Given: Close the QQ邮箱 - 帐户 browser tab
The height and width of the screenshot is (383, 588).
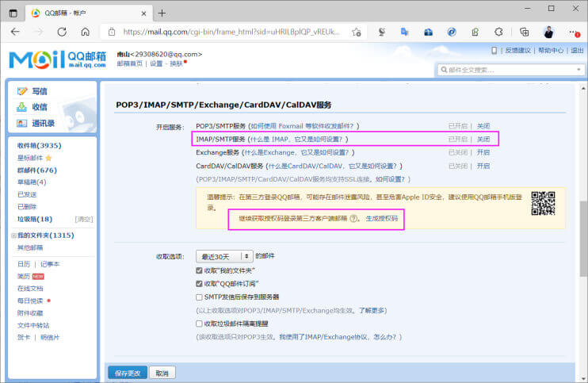Looking at the screenshot, I should [x=143, y=13].
